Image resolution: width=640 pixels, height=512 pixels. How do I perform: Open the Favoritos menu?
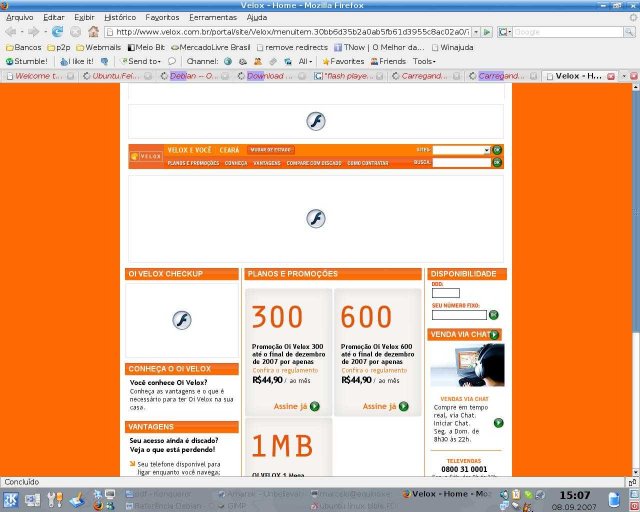pos(162,17)
